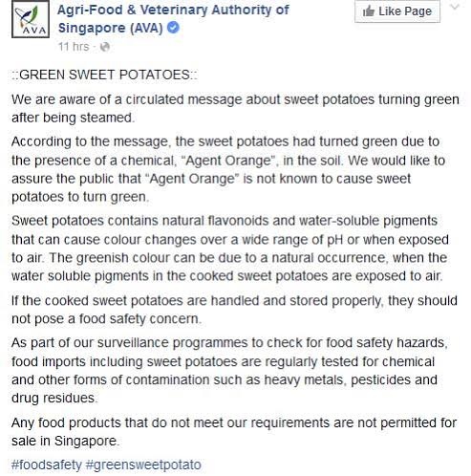The height and width of the screenshot is (476, 471).
Task: Click the Singapore (AVA) portion of title
Action: [x=111, y=28]
